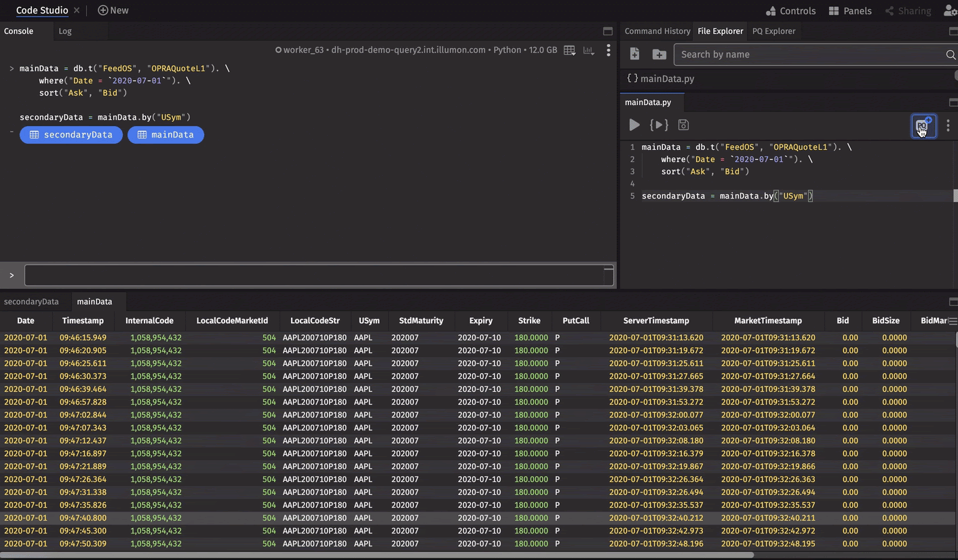Create a new folder in File Explorer
This screenshot has width=958, height=560.
click(659, 54)
